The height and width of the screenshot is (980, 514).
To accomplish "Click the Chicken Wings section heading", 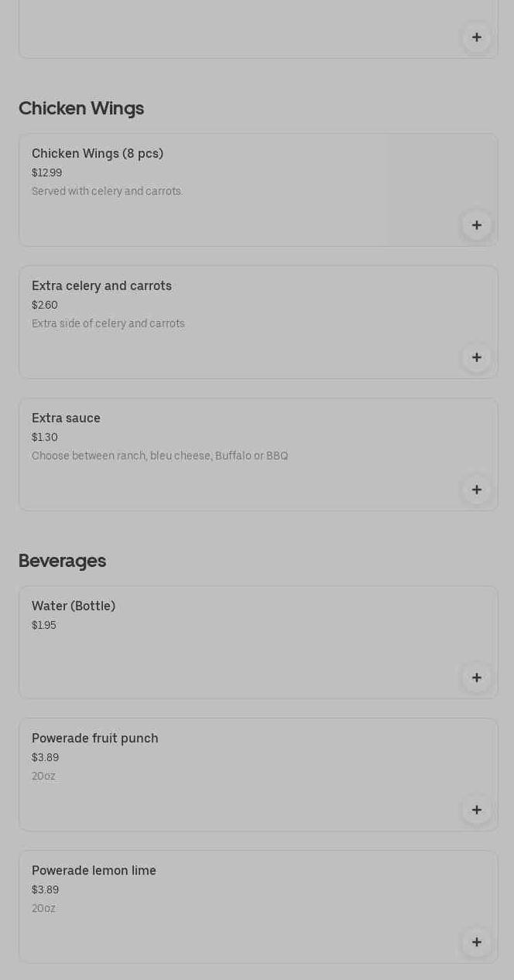I will [x=81, y=108].
